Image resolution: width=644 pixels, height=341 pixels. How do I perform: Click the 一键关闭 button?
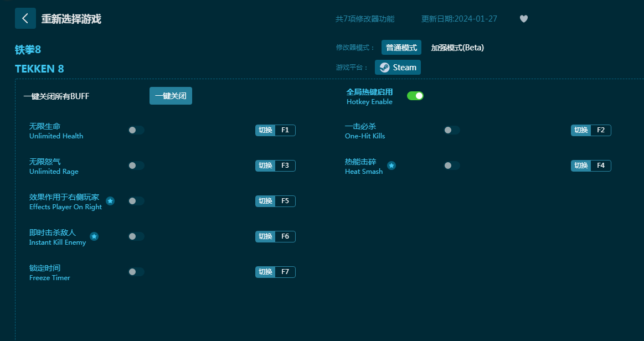click(171, 96)
